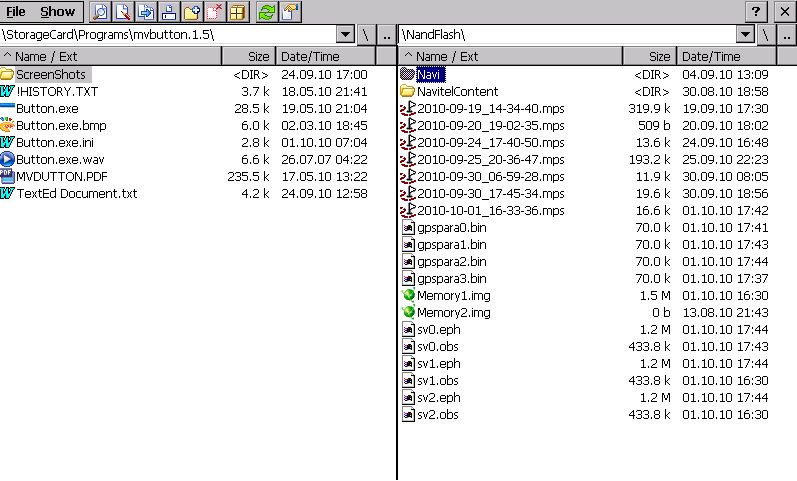The height and width of the screenshot is (481, 797).
Task: Click the Rename/Move toolbar icon
Action: coord(169,12)
